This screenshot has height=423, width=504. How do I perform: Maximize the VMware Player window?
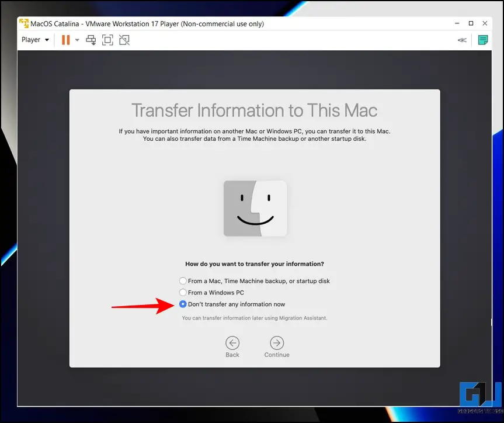[x=471, y=24]
